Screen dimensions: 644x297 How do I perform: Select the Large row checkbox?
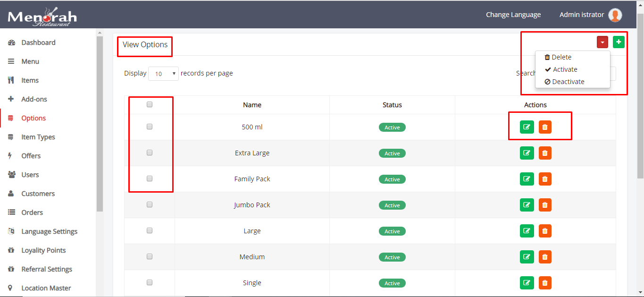(x=150, y=230)
